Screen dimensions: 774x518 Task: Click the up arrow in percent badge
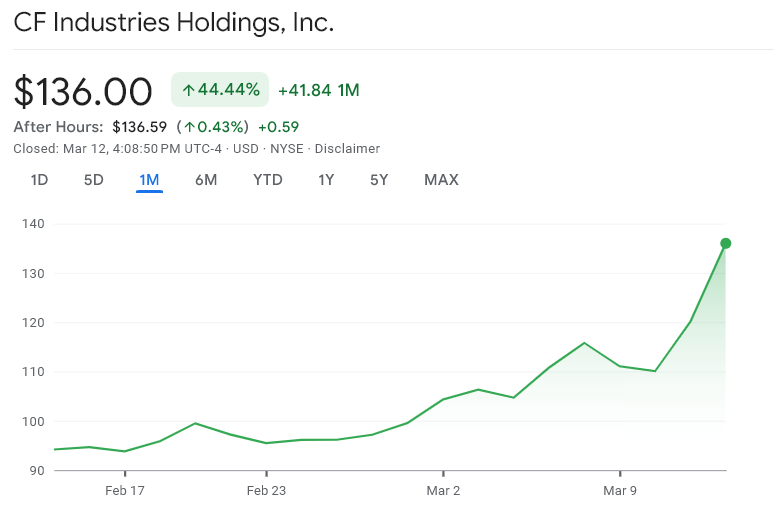(x=187, y=90)
